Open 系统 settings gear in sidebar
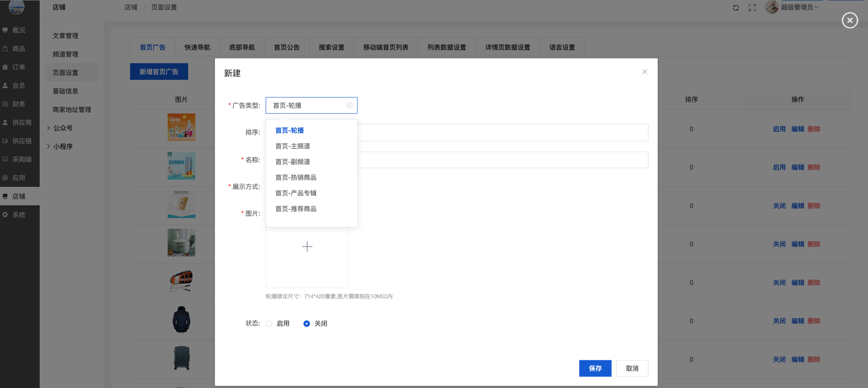 click(x=6, y=215)
